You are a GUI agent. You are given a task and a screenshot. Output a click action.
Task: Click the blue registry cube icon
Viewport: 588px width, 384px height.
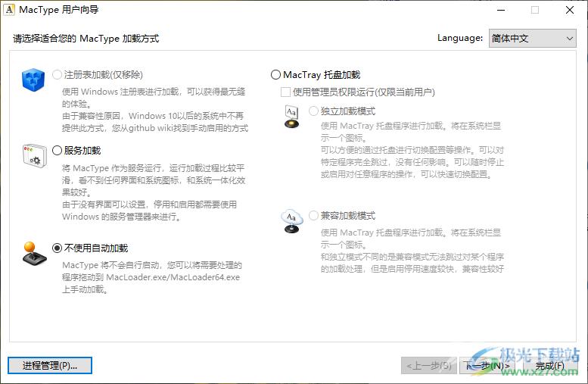34,80
